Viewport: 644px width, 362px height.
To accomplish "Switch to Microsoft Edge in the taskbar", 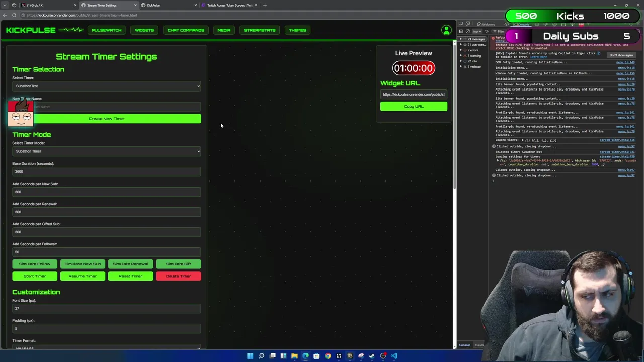I will [x=305, y=356].
